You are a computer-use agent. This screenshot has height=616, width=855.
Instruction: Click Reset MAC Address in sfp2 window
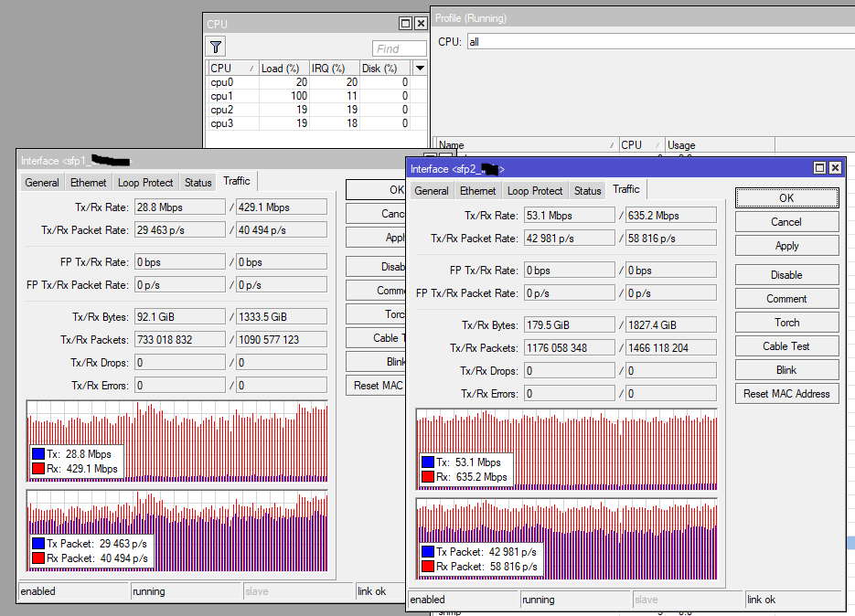pos(786,394)
